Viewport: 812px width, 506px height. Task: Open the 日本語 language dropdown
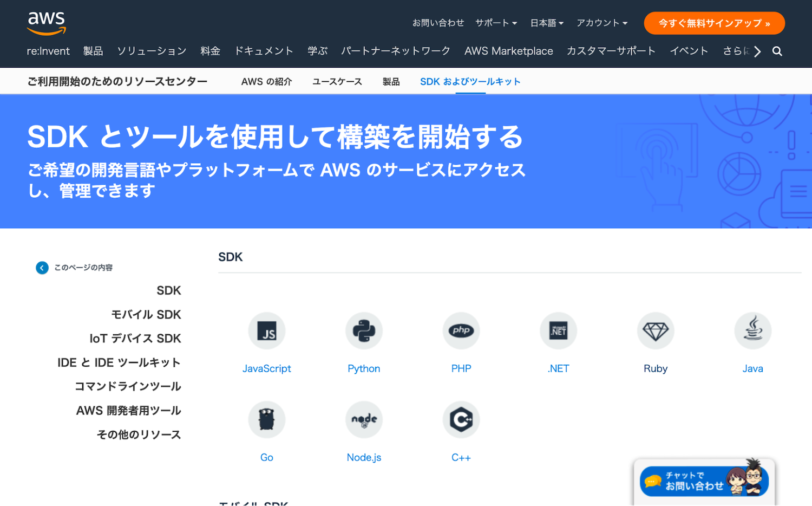tap(547, 23)
